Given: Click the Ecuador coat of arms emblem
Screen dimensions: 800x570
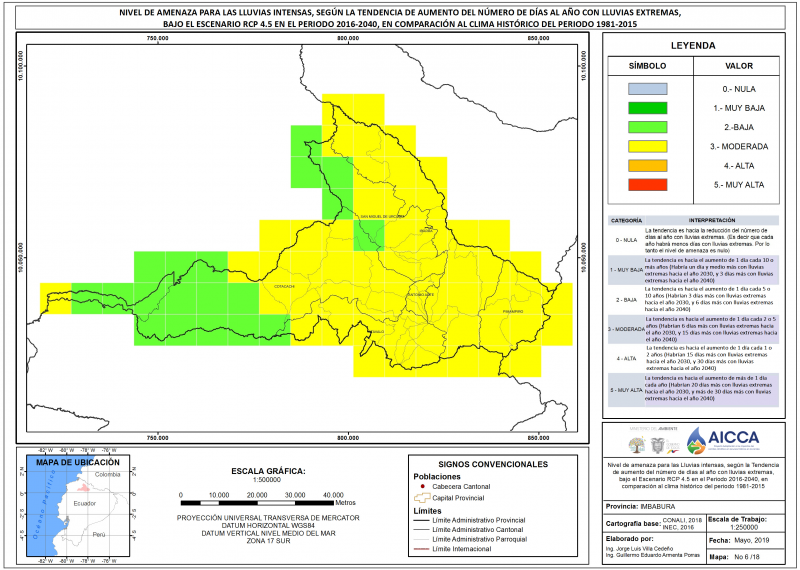Looking at the screenshot, I should tap(658, 445).
